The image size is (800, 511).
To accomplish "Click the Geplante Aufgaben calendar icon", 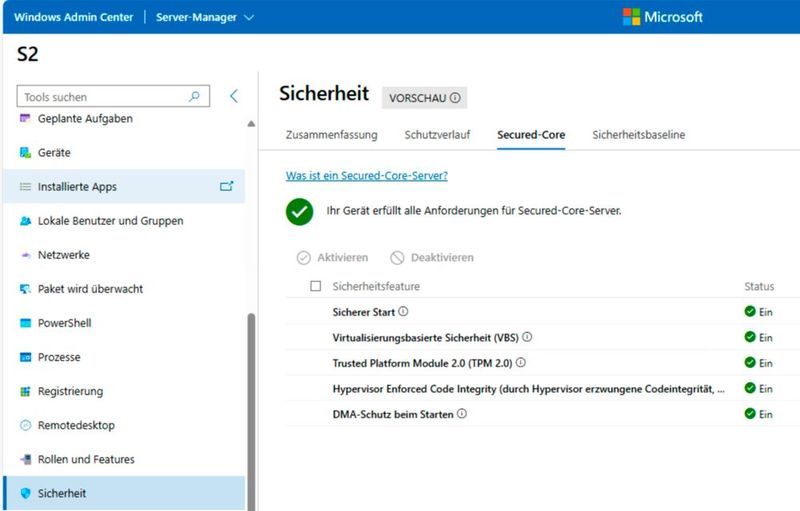I will 25,118.
